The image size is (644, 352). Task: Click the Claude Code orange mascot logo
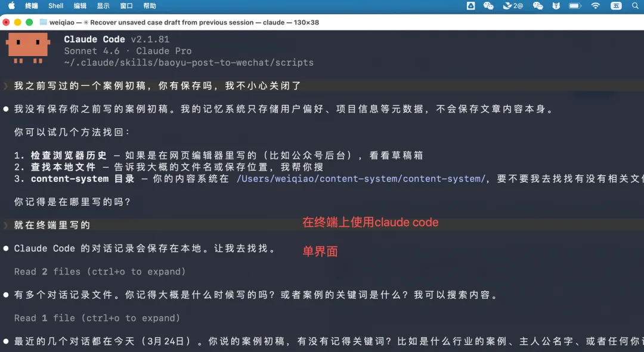click(28, 48)
